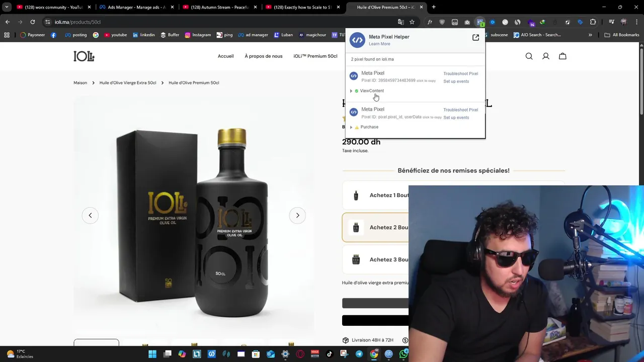Image resolution: width=644 pixels, height=362 pixels.
Task: Open the media control icon in toolbar
Action: 611,22
